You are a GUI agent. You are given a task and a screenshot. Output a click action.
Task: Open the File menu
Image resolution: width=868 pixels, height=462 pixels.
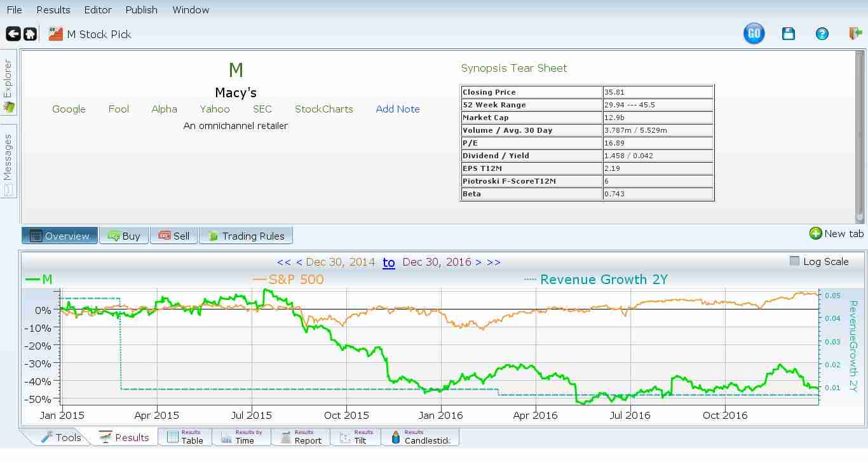[x=14, y=10]
